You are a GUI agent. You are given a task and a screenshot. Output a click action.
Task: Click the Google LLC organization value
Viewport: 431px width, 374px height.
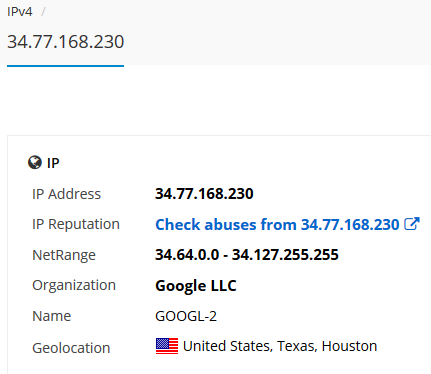click(x=196, y=286)
